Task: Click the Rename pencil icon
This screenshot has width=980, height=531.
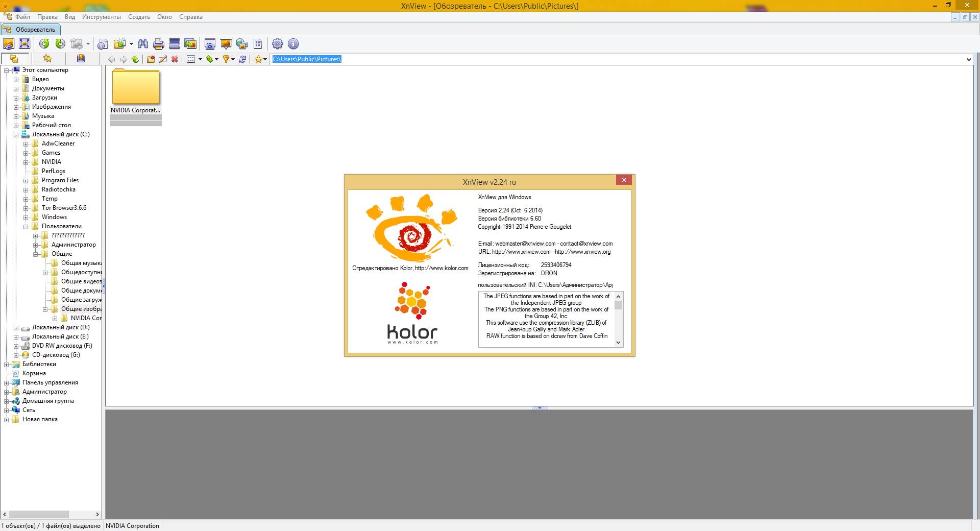Action: [x=163, y=59]
